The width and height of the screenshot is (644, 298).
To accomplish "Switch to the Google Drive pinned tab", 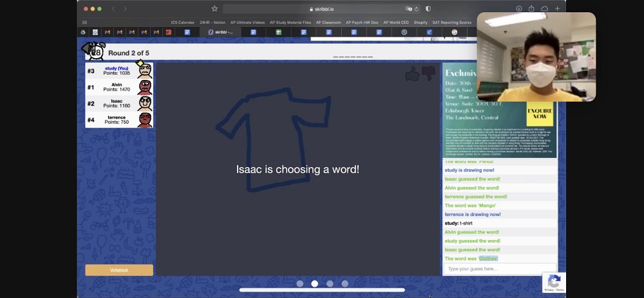I will click(83, 32).
